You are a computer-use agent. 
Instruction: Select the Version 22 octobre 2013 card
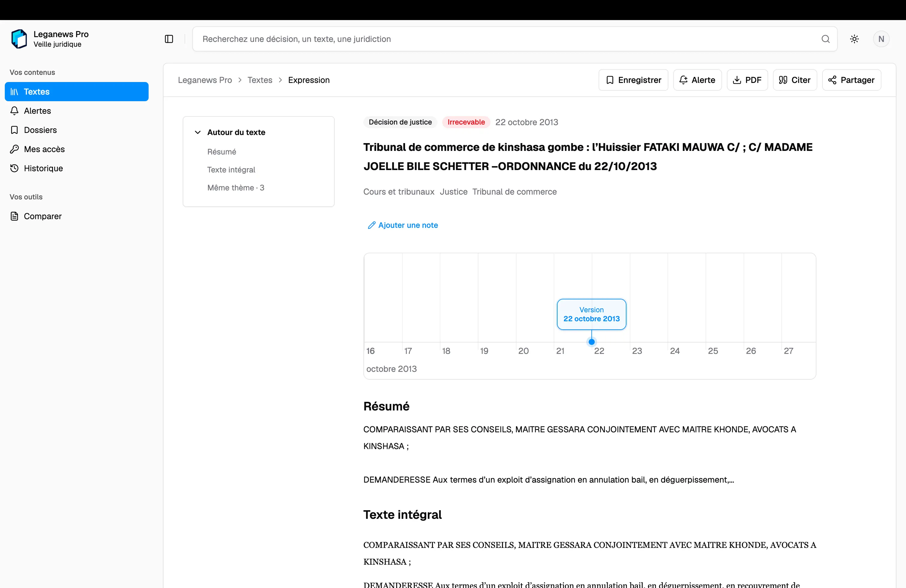point(591,314)
